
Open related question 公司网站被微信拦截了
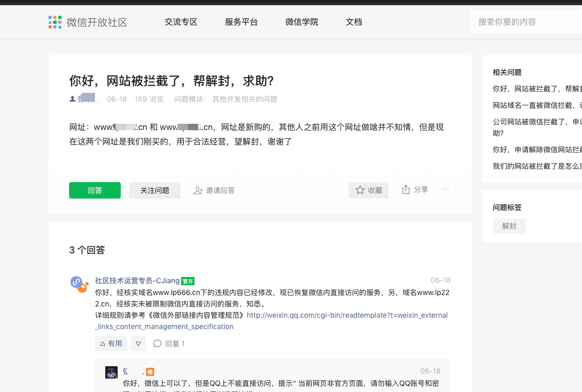point(537,127)
